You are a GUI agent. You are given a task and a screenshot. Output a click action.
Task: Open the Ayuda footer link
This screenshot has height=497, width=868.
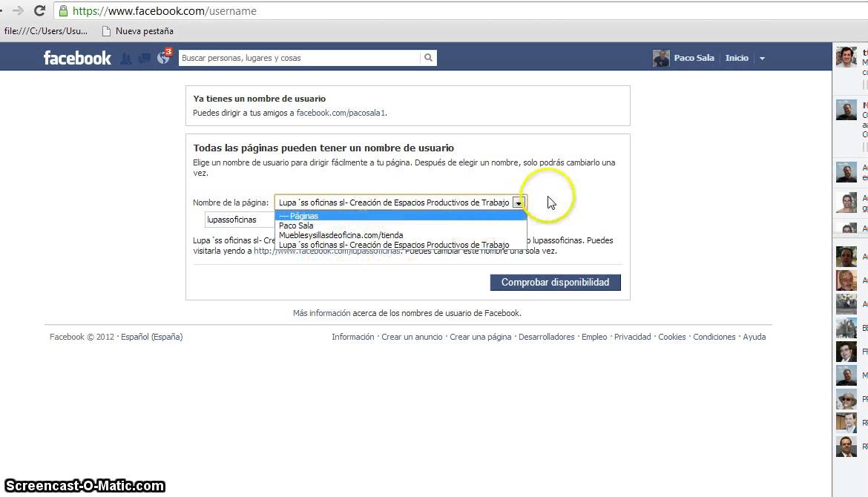[x=754, y=337]
